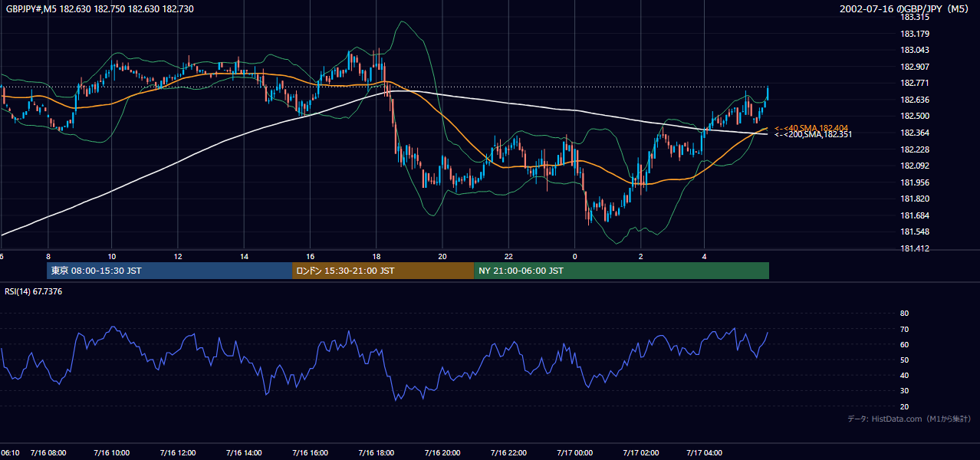Click hour label 16 under price chart

[x=310, y=256]
